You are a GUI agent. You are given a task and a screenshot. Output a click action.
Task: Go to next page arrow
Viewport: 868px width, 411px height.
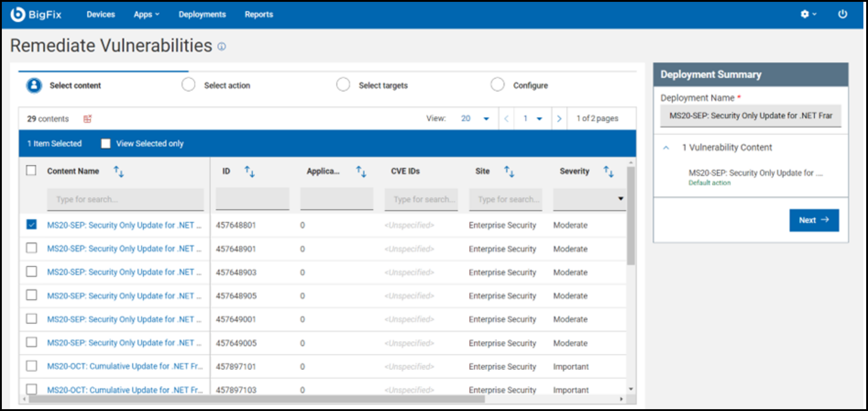point(559,119)
